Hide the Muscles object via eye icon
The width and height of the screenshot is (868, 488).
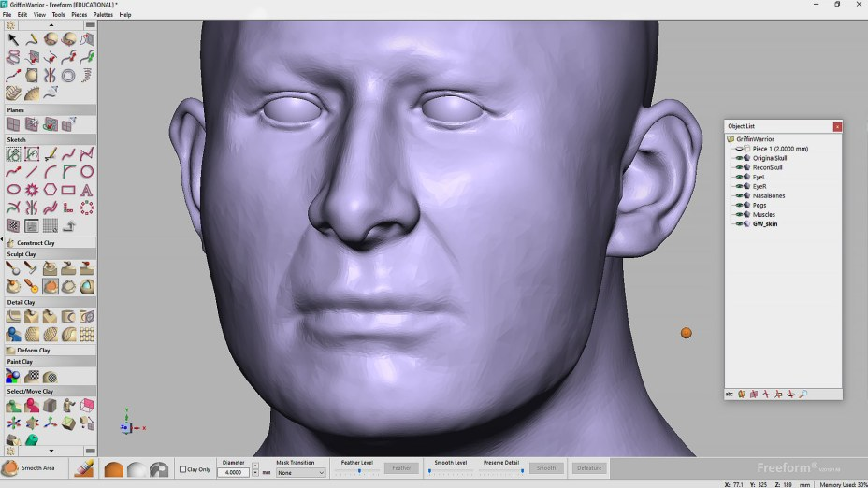coord(739,214)
